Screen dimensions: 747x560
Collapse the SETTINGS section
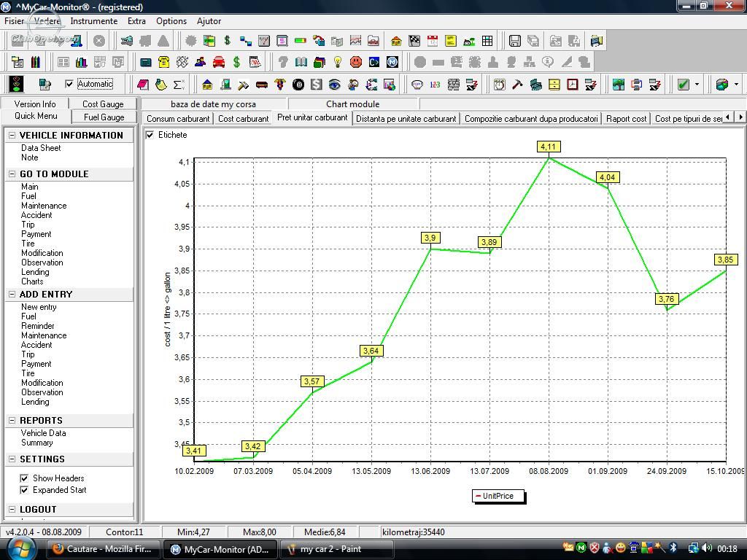[12, 459]
